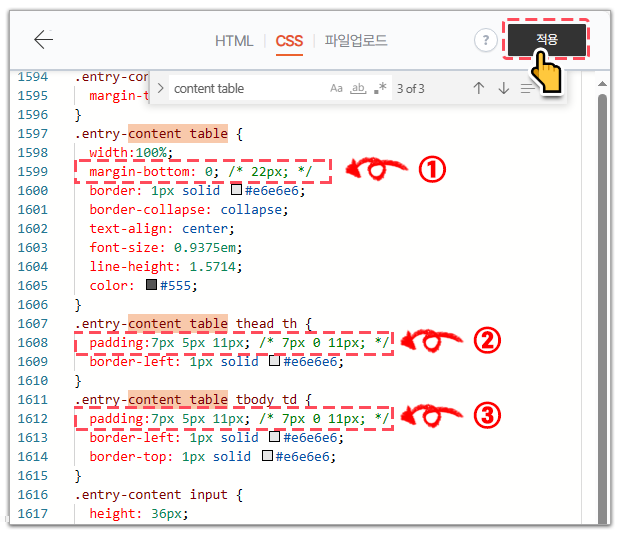Open the 파일업로드 tab
This screenshot has width=620, height=535.
355,40
